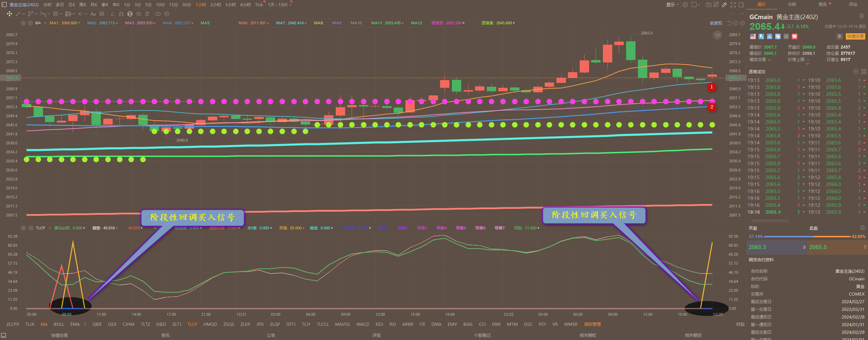Viewport: 868px width, 340px height.
Task: Switch to the 资讯 tab in right panel
Action: click(x=823, y=5)
